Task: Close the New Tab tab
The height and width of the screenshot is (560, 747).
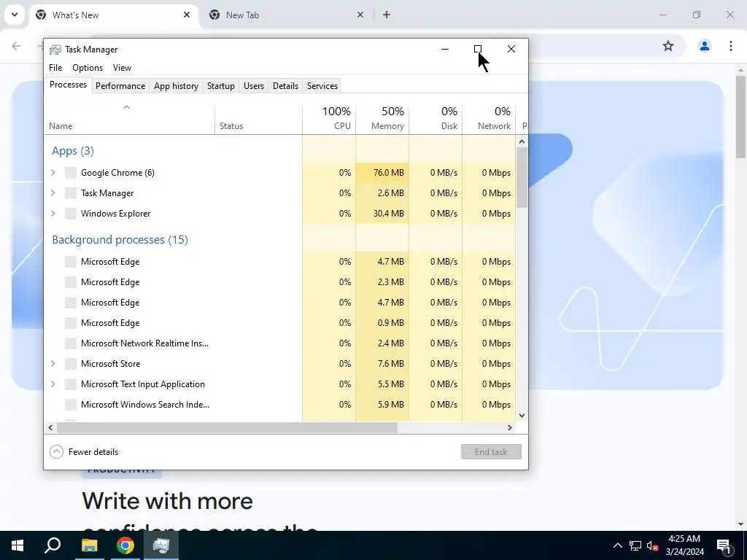Action: pyautogui.click(x=360, y=15)
